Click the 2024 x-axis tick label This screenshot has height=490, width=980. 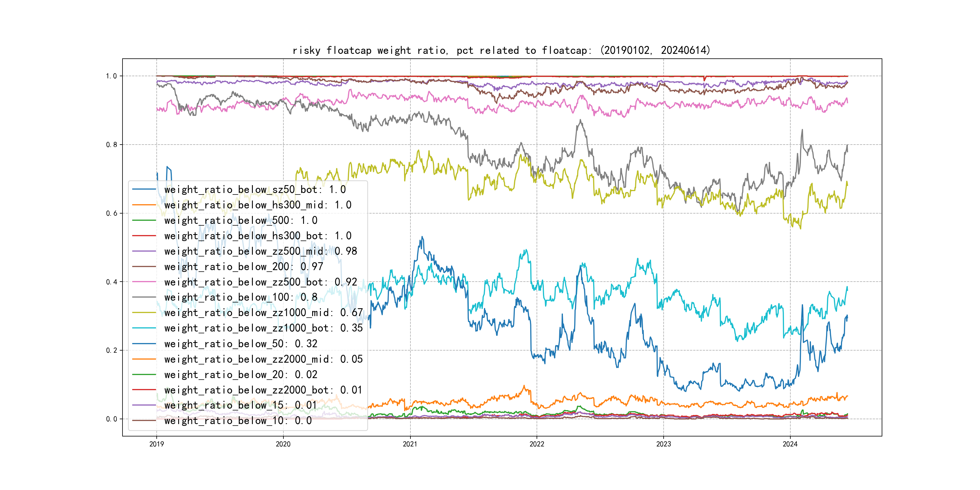pos(790,444)
